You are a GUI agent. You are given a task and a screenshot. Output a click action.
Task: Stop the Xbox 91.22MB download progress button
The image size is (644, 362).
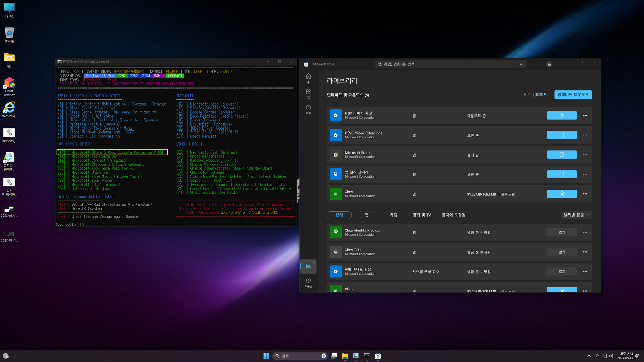tap(562, 194)
